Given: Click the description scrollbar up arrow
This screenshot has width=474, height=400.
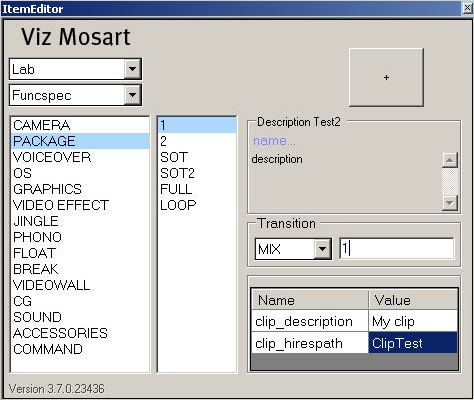Looking at the screenshot, I should tap(450, 160).
